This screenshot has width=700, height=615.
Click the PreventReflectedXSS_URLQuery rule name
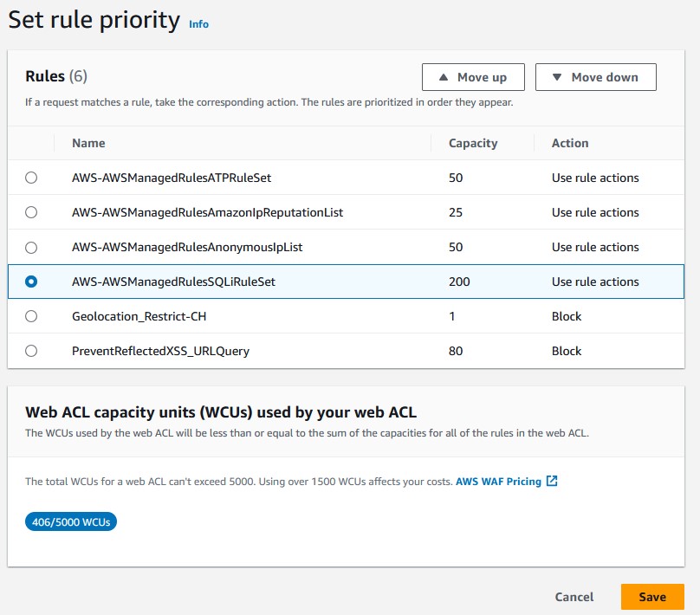160,351
